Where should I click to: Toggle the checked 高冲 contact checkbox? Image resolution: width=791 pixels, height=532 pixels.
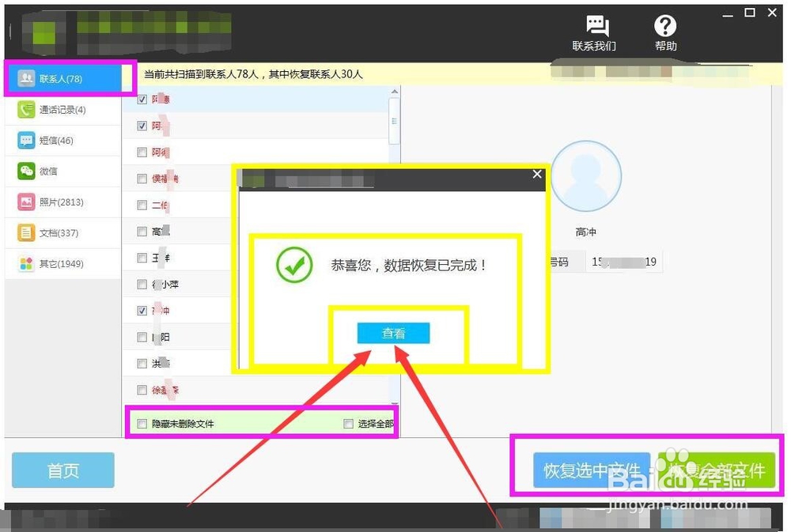point(141,310)
